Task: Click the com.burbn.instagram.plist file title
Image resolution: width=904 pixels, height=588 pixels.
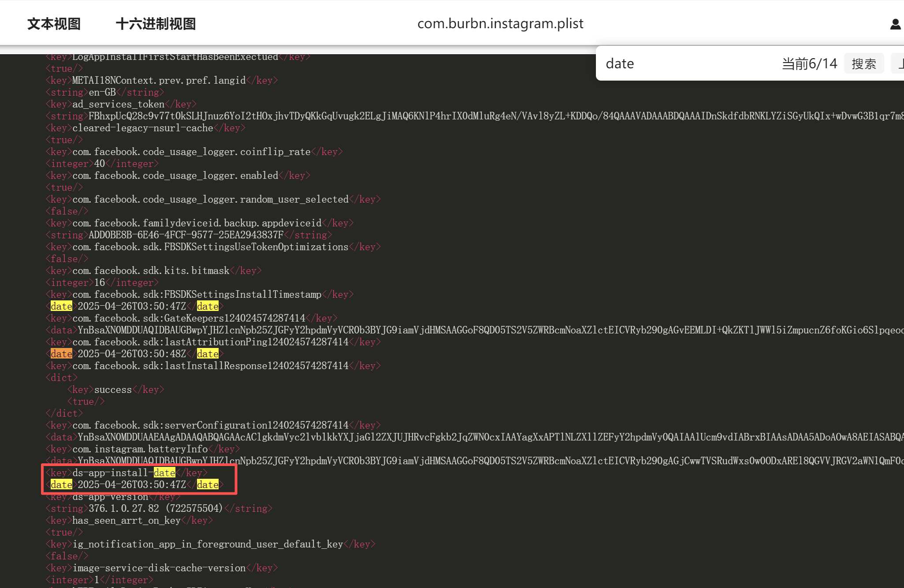Action: (x=500, y=23)
